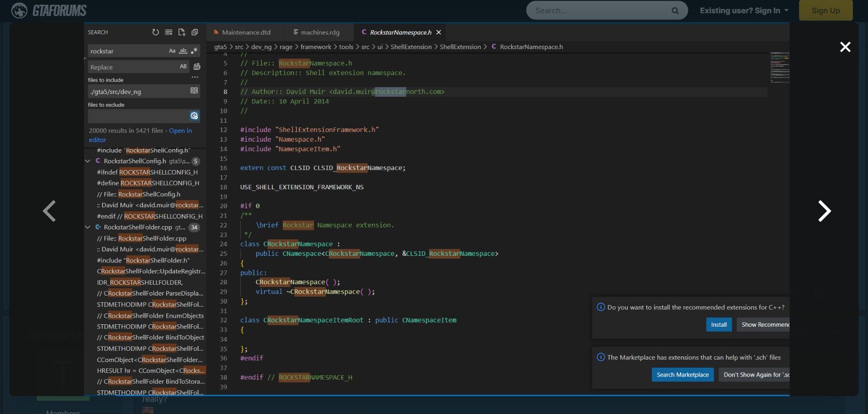Image resolution: width=868 pixels, height=414 pixels.
Task: Toggle use exclude settings and ignore files
Action: point(194,116)
